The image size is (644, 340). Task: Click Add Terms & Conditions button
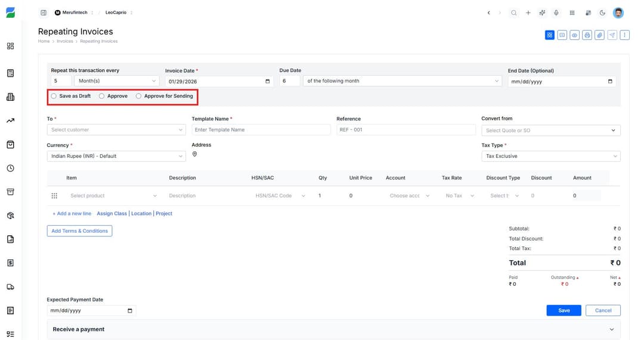click(80, 231)
